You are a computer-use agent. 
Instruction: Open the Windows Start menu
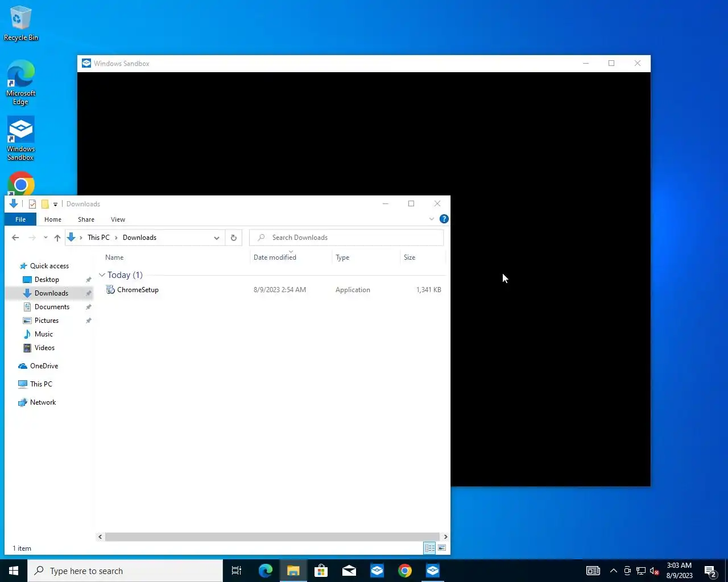[14, 571]
